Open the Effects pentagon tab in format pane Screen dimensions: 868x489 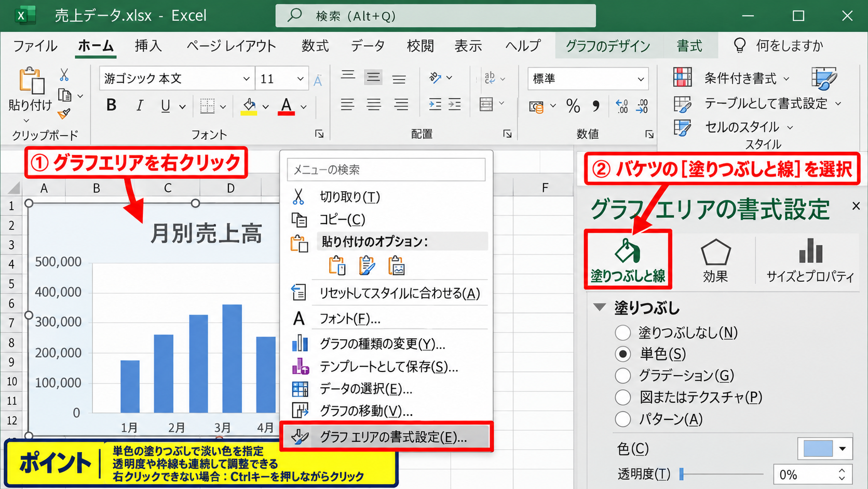(715, 261)
